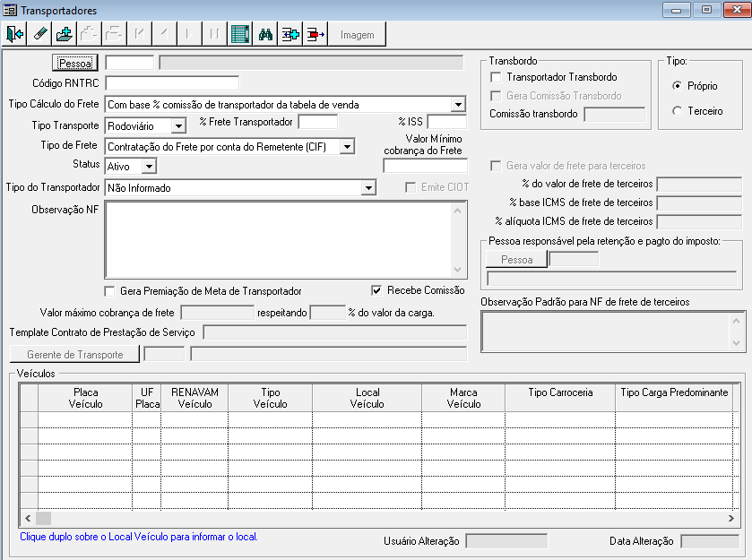
Task: Click the Imagem toolbar button
Action: 357,35
